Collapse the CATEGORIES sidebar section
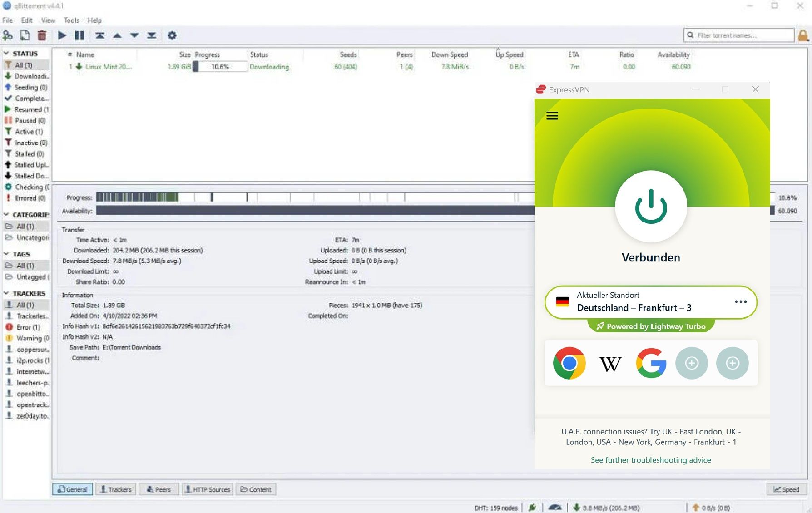This screenshot has height=513, width=812. pos(6,215)
